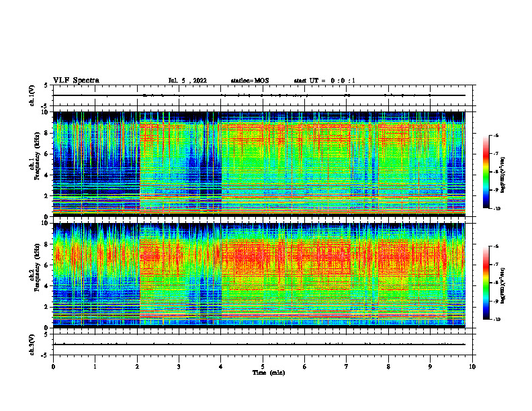
Task: Click the "8" kHz tick on ch.1 frequency axis
Action: (x=47, y=133)
